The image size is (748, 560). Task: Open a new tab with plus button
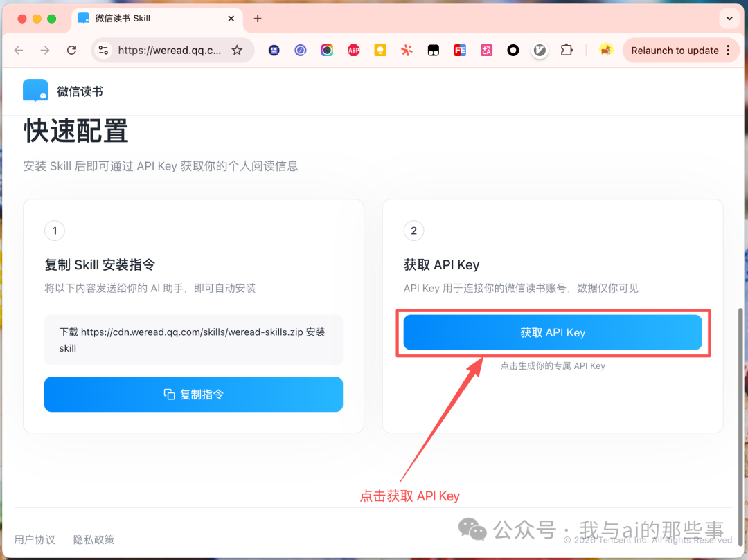258,19
